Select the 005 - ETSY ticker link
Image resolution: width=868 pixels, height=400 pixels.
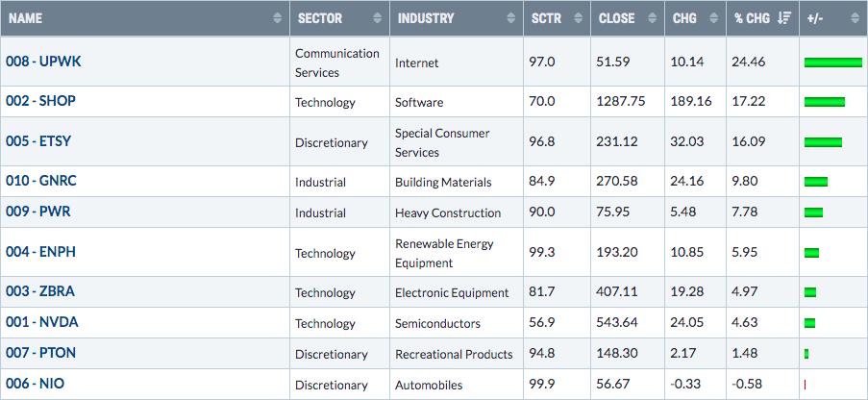38,142
